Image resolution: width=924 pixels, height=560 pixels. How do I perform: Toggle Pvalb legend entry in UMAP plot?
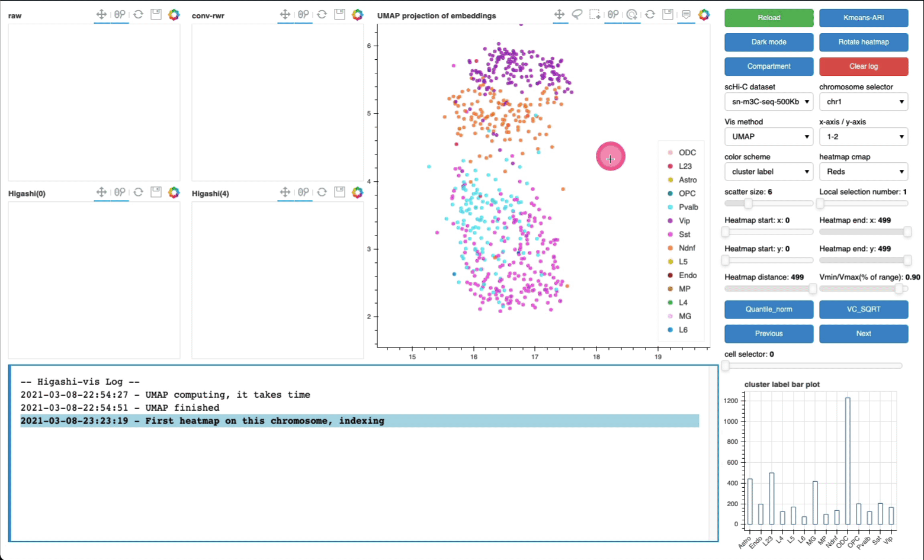[x=688, y=207]
